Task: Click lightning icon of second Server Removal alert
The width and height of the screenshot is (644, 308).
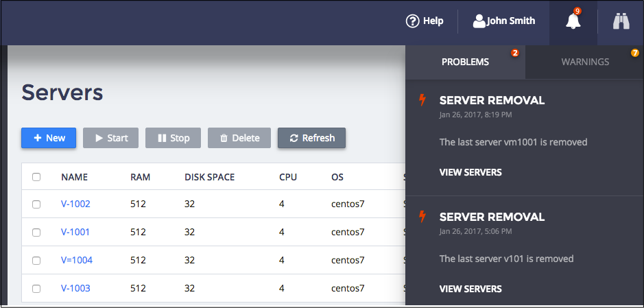Action: 423,217
